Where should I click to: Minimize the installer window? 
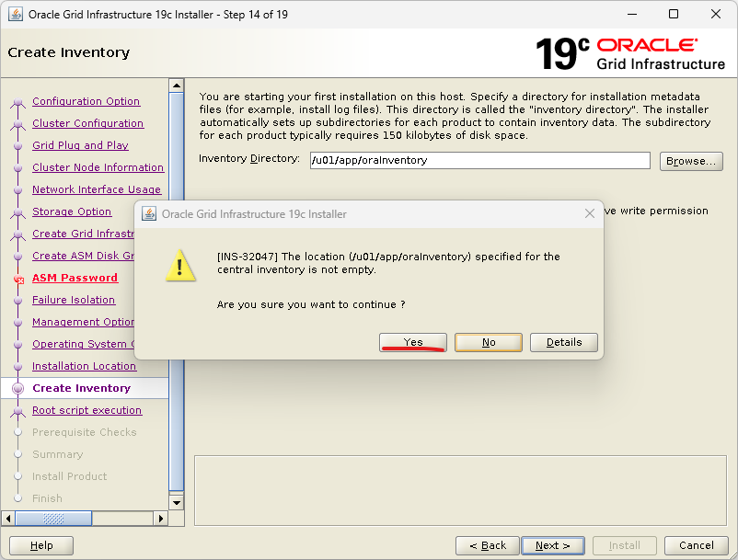pyautogui.click(x=632, y=14)
